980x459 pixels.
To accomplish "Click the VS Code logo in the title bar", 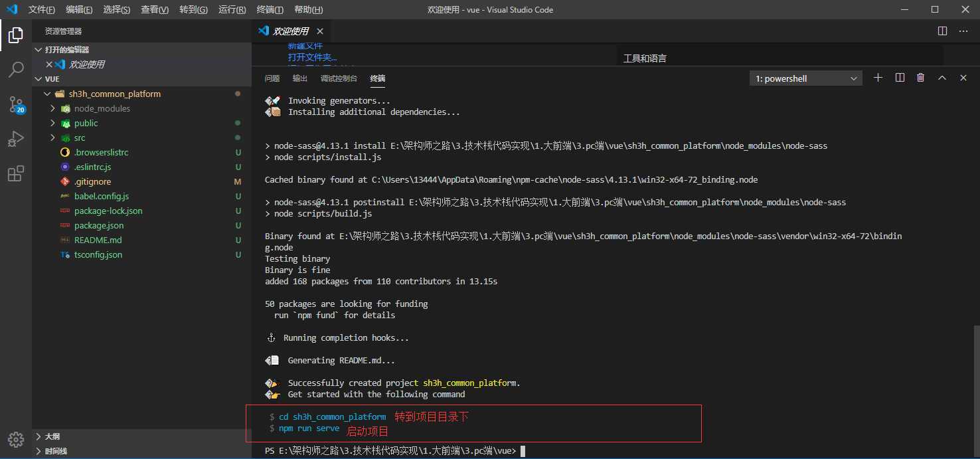I will coord(11,9).
